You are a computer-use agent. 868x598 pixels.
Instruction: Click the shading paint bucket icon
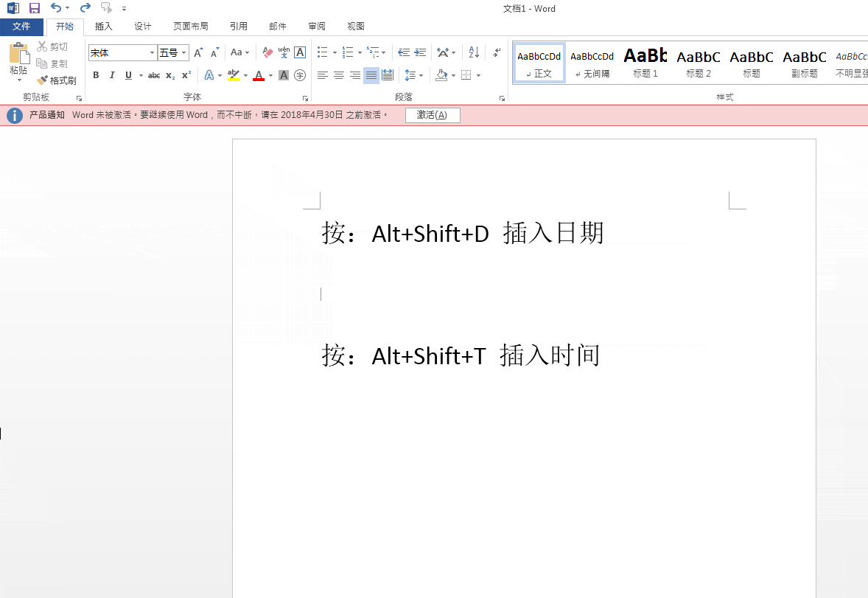[441, 74]
